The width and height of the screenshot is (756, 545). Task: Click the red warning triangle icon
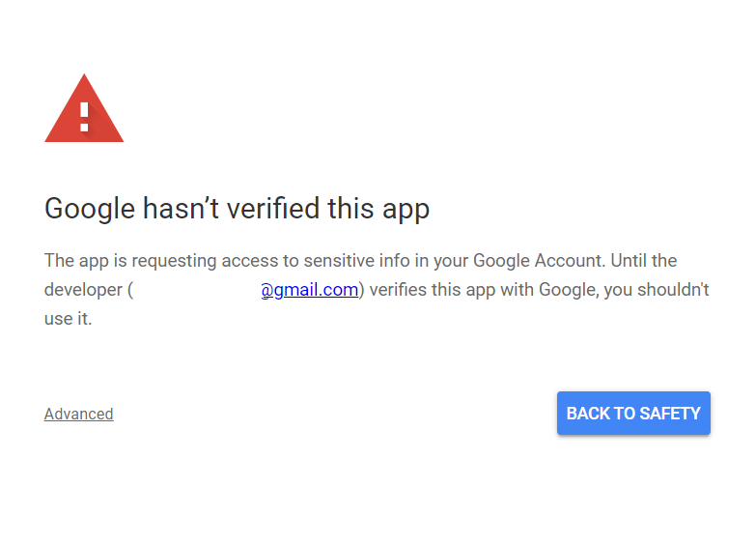[84, 110]
